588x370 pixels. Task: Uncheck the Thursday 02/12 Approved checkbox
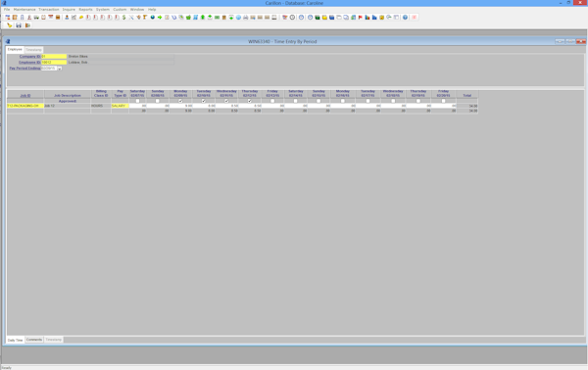point(249,101)
